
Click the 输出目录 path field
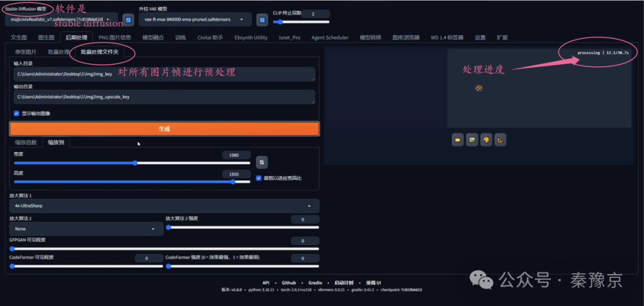tap(165, 97)
